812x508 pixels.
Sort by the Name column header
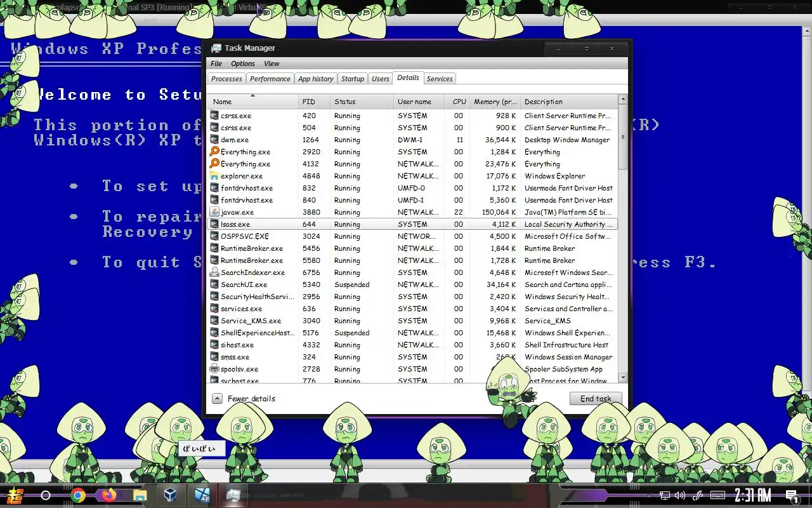pyautogui.click(x=252, y=102)
